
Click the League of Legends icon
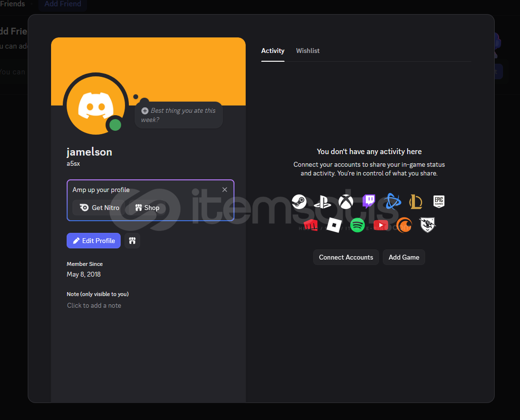(415, 202)
